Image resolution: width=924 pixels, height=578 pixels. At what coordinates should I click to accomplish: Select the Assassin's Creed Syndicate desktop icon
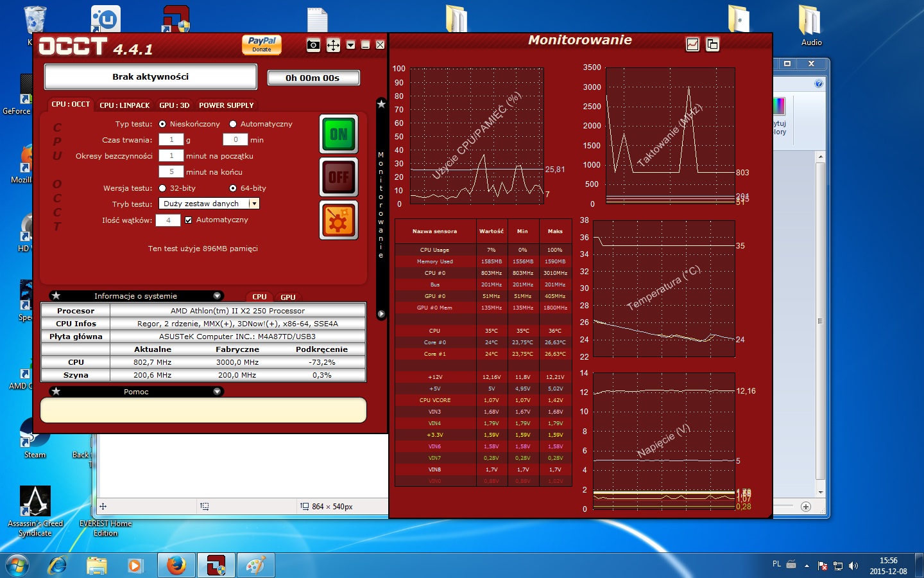35,511
